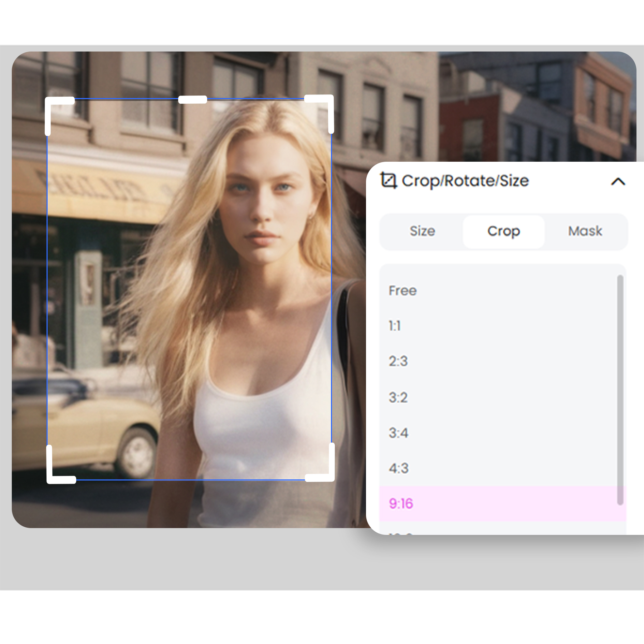Choose the Free crop ratio
Viewport: 644px width, 644px height.
point(402,291)
